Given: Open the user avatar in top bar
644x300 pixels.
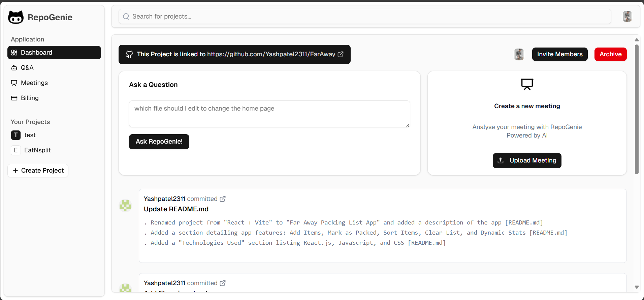Looking at the screenshot, I should point(627,17).
